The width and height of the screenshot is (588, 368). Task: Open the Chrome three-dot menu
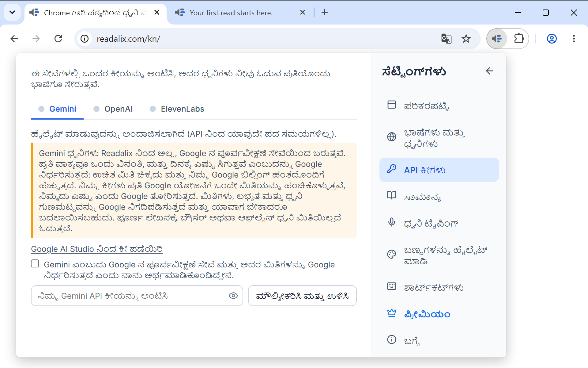coord(574,39)
